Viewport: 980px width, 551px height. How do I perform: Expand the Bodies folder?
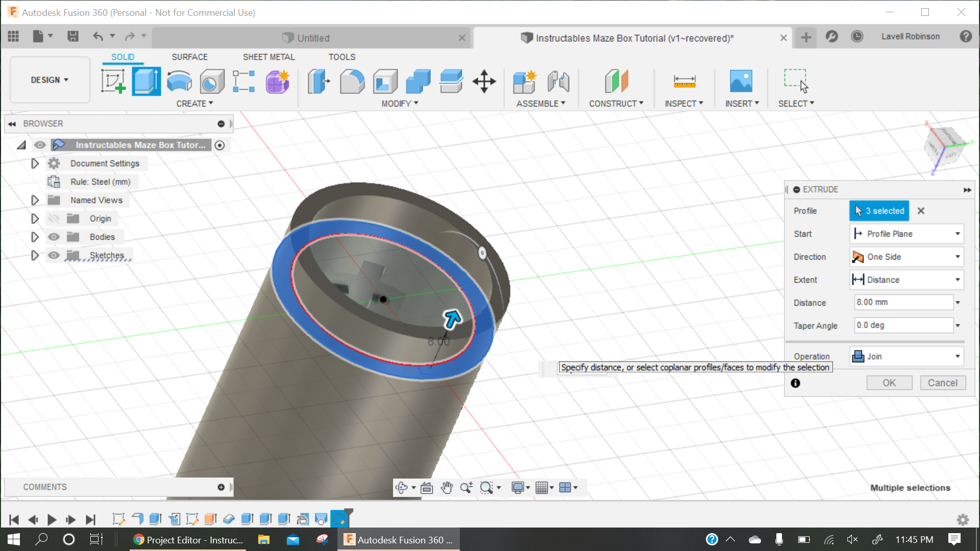tap(35, 237)
